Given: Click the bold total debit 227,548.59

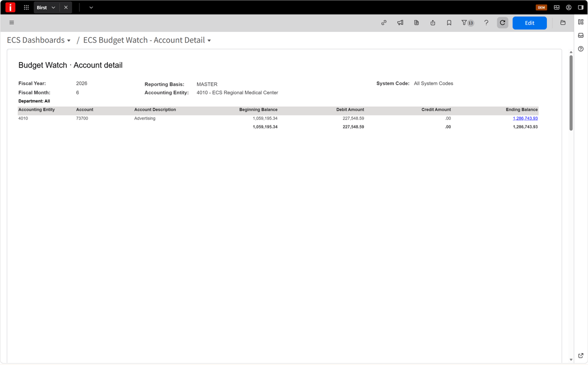Looking at the screenshot, I should (x=353, y=127).
